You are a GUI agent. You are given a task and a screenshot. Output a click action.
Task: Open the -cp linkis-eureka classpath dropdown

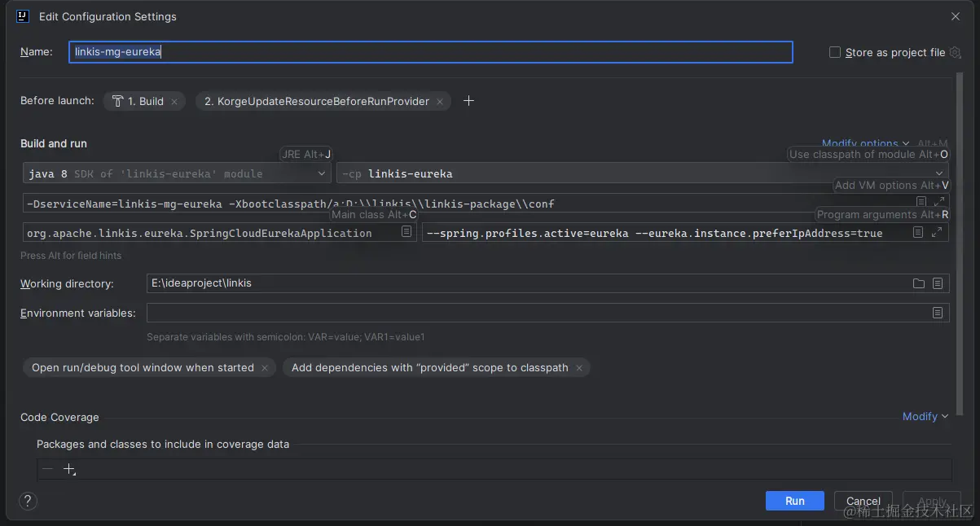[x=643, y=173]
